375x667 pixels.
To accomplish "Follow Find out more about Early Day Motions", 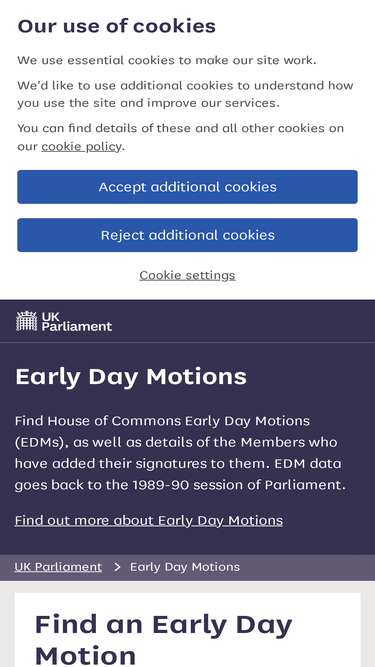I will coord(149,520).
